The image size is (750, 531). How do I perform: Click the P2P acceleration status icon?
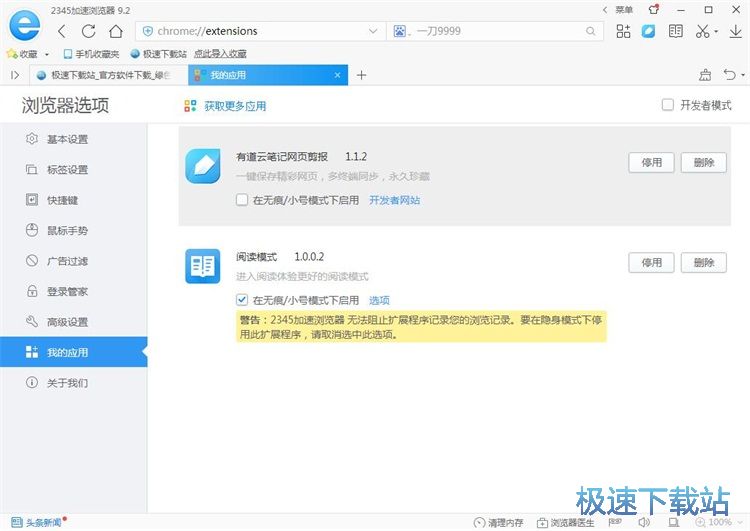click(615, 521)
